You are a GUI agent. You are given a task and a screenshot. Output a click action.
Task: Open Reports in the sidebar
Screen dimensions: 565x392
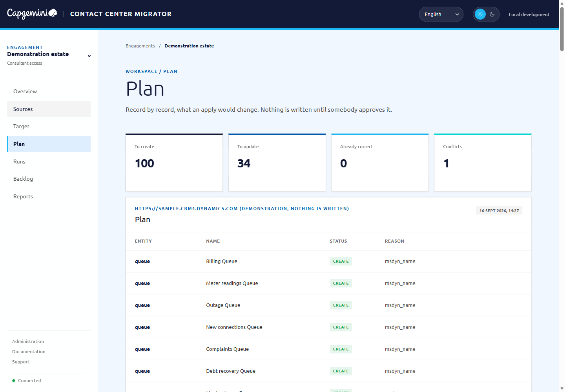[x=49, y=196]
